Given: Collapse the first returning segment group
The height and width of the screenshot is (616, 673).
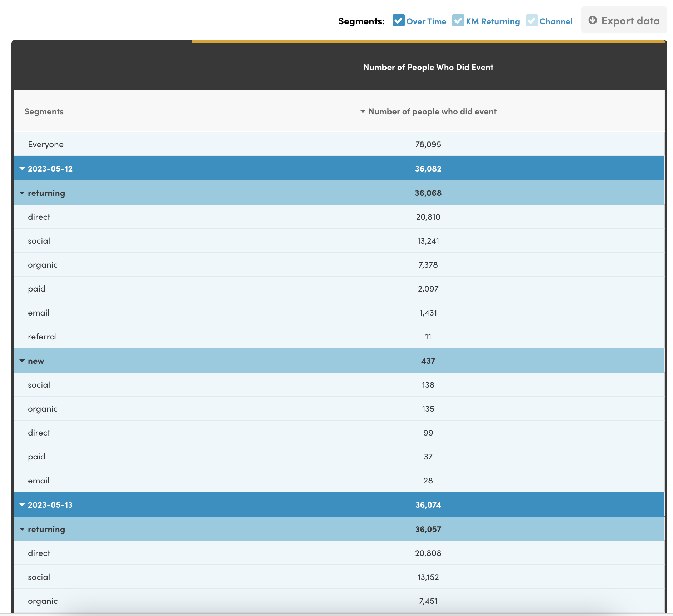Looking at the screenshot, I should coord(22,193).
